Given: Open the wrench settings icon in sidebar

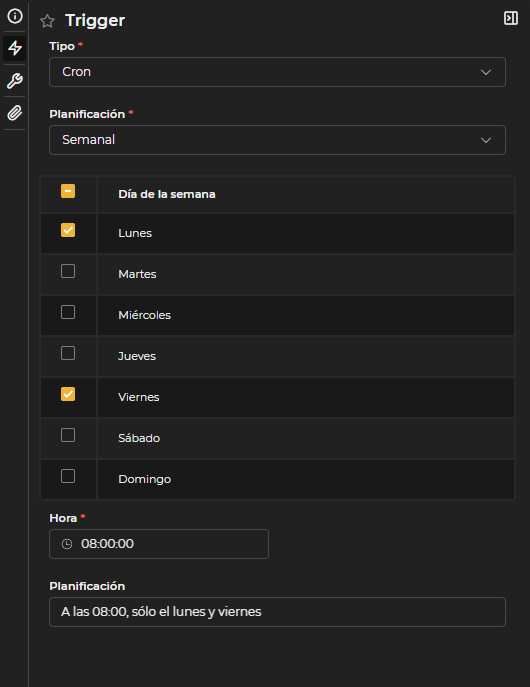Looking at the screenshot, I should coord(15,81).
